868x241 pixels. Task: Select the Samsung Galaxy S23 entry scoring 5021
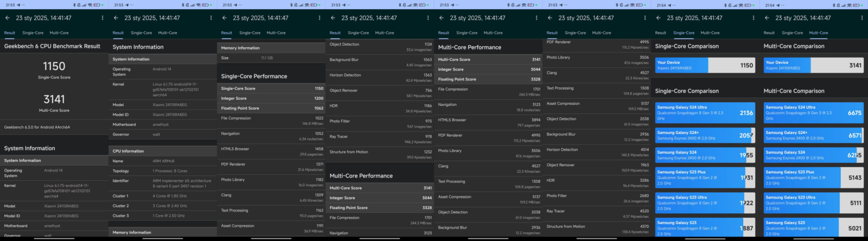(814, 228)
